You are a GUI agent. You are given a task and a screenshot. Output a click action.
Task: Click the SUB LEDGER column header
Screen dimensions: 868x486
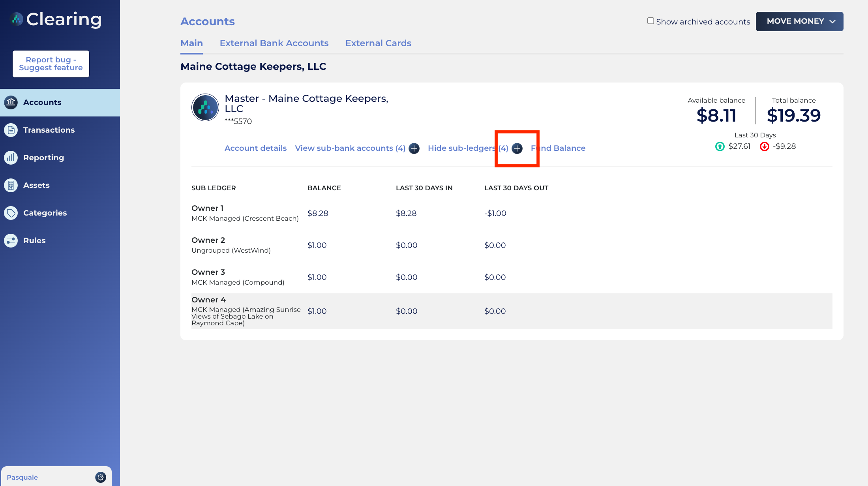pos(214,188)
